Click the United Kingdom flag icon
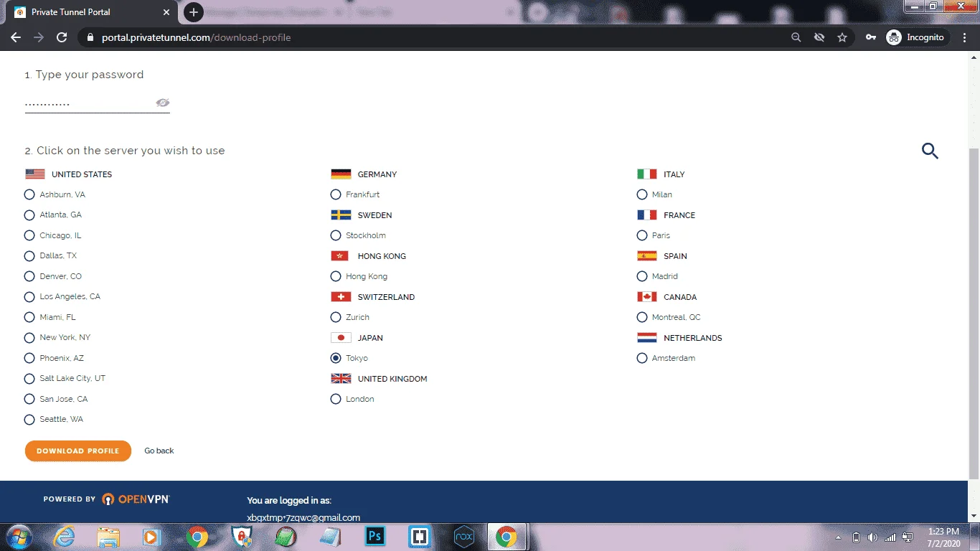The height and width of the screenshot is (551, 980). pos(341,379)
